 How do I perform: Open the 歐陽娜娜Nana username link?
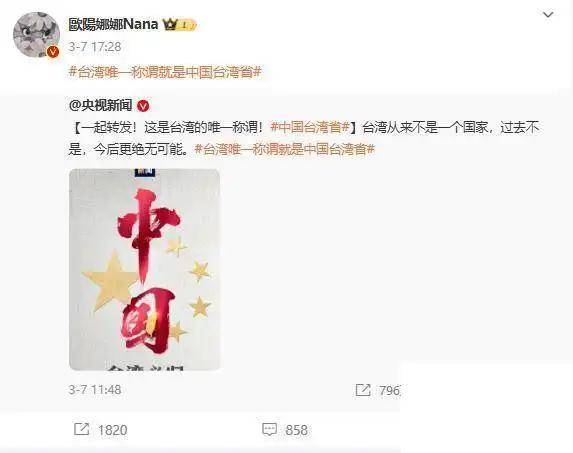pyautogui.click(x=113, y=24)
